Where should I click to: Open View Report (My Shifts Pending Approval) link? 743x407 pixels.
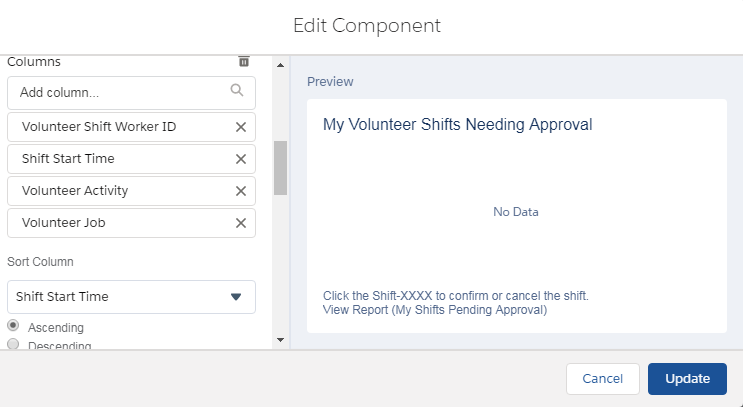click(434, 310)
